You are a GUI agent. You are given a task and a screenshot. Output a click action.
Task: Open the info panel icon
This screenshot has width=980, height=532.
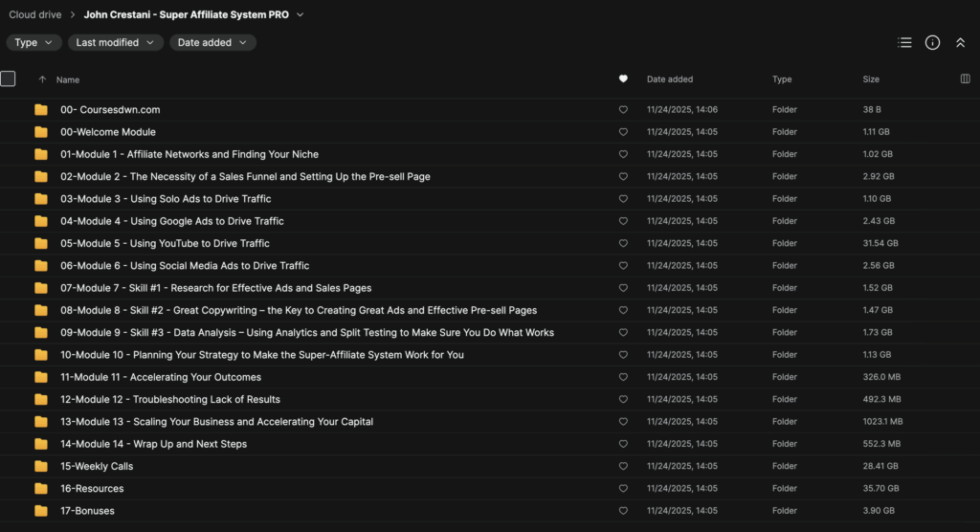[932, 42]
